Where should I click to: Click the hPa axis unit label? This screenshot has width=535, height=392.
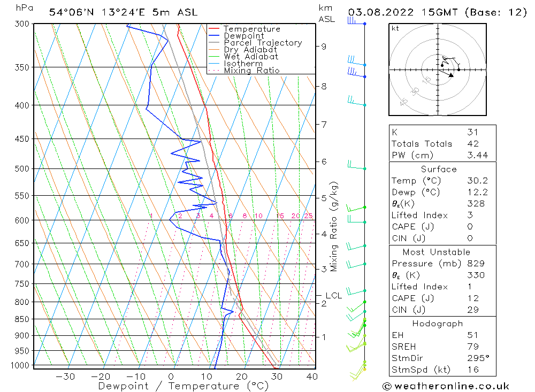[x=25, y=7]
